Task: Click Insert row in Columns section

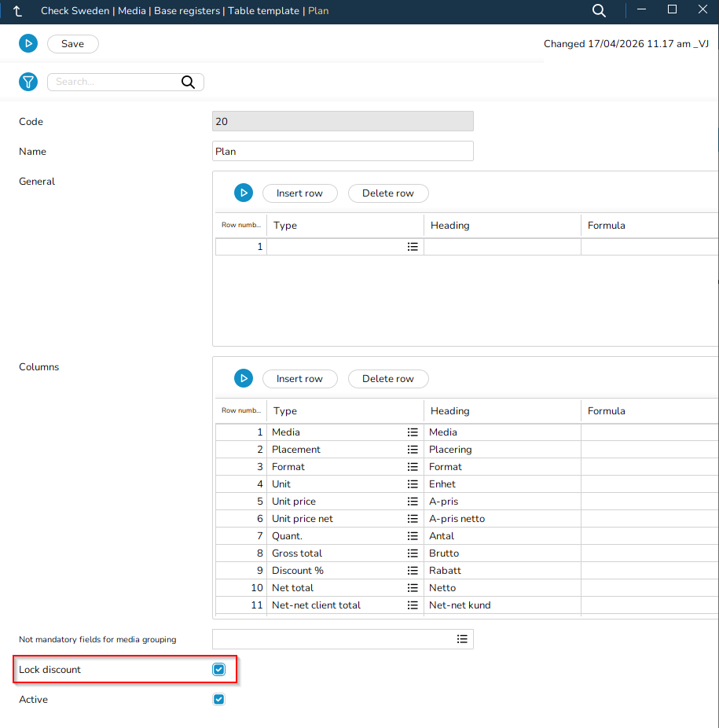Action: [x=299, y=378]
